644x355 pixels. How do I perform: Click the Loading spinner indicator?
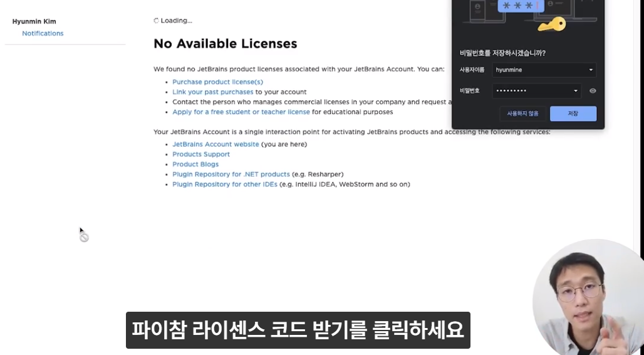pos(156,21)
